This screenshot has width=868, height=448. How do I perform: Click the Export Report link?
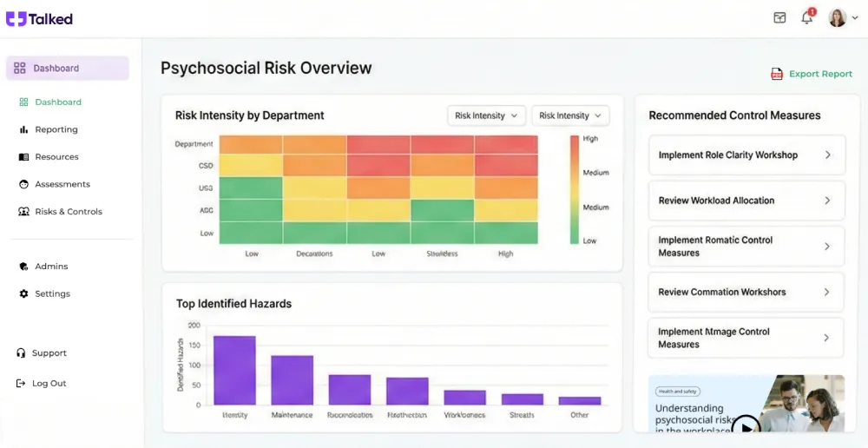click(x=820, y=75)
